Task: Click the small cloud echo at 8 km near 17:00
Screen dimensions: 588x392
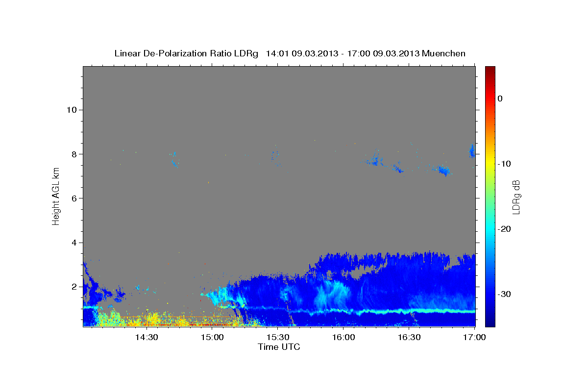Action: [x=472, y=151]
